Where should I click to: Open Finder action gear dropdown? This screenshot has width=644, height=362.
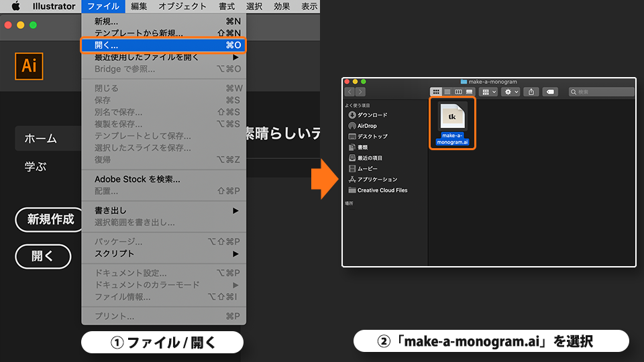point(511,92)
